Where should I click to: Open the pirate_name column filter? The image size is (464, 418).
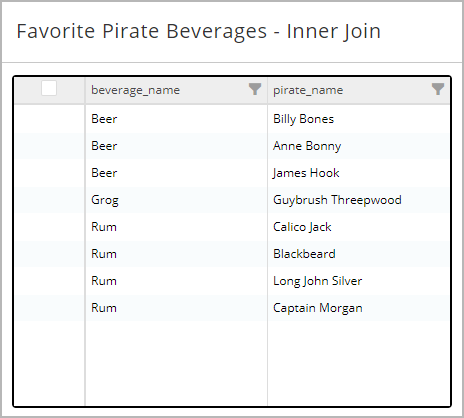coord(438,89)
